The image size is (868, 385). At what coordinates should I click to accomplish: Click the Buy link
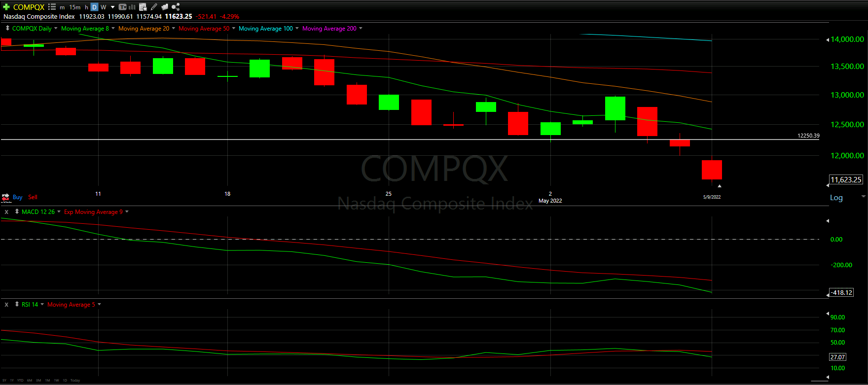click(17, 197)
